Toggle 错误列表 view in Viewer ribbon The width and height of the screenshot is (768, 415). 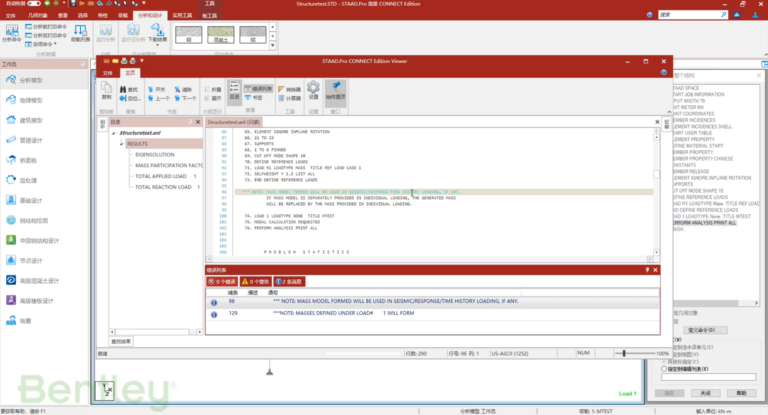(x=258, y=89)
